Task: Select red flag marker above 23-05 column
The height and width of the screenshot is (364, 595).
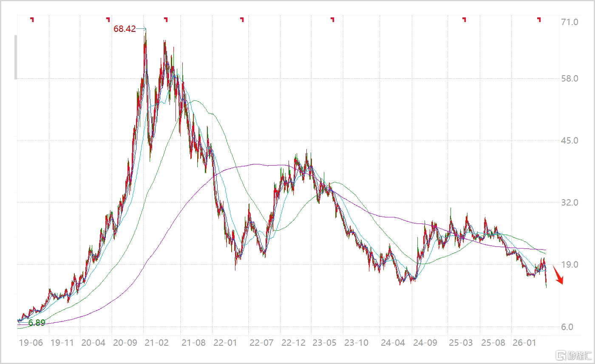Action: tap(332, 20)
